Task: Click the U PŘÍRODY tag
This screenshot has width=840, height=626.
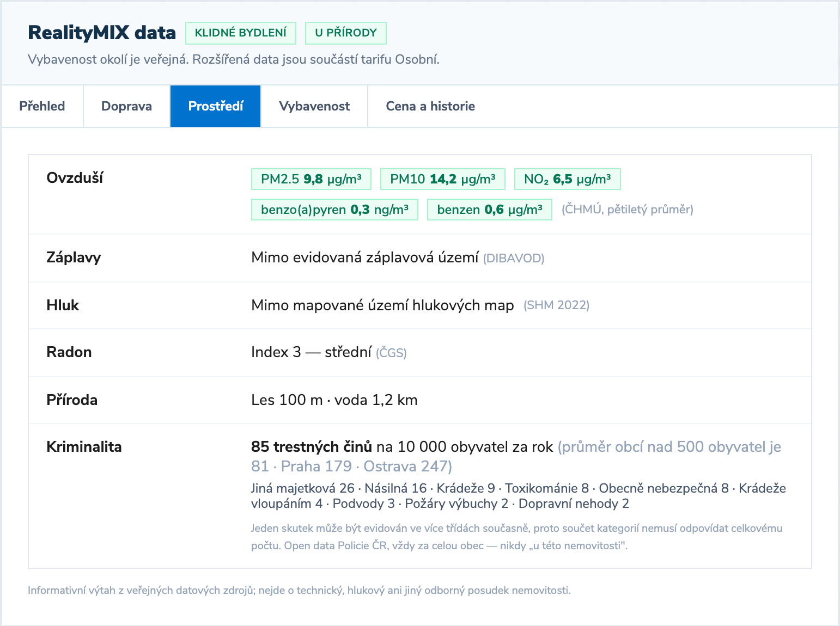Action: (346, 33)
